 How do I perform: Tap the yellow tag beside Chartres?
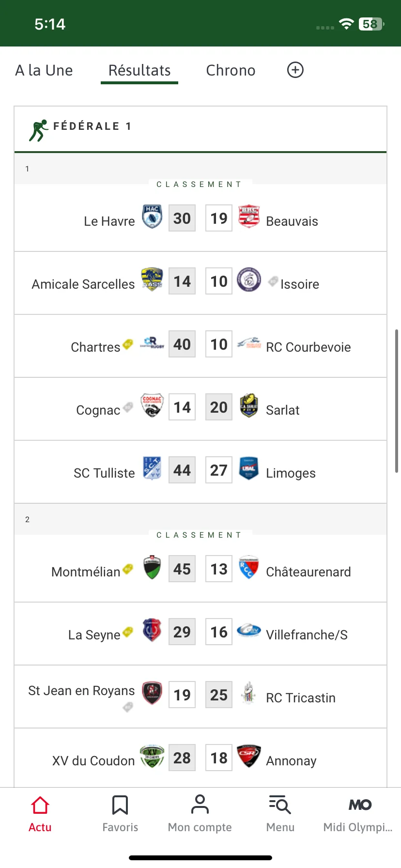click(128, 344)
